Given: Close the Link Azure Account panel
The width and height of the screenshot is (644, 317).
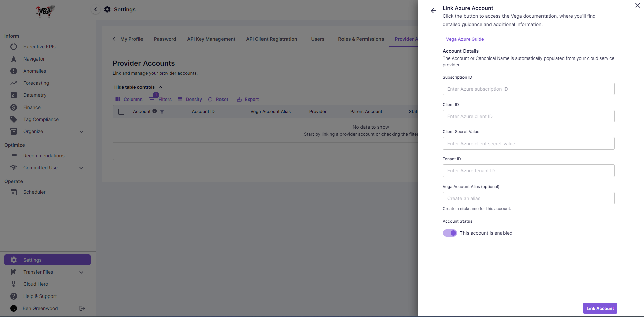Looking at the screenshot, I should point(637,5).
